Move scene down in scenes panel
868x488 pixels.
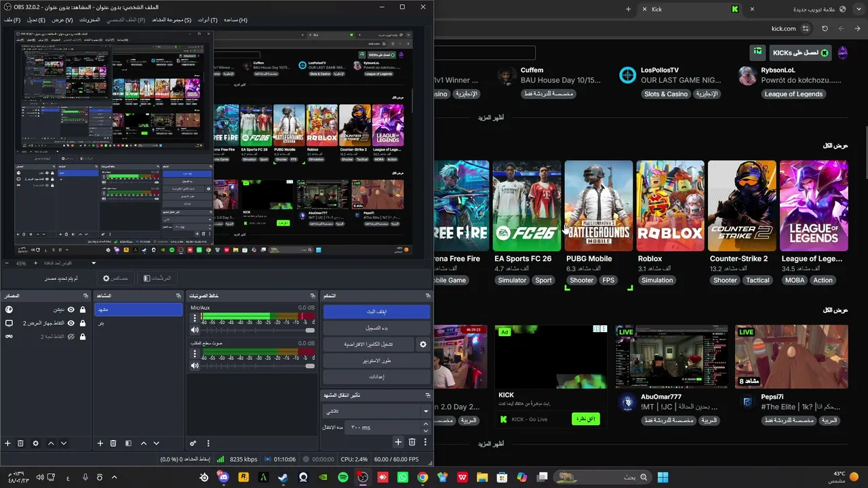coord(156,443)
